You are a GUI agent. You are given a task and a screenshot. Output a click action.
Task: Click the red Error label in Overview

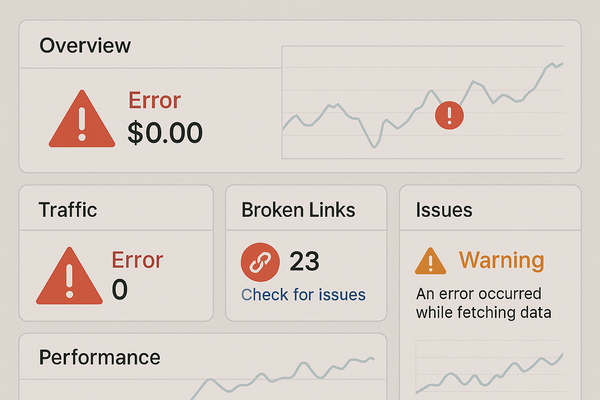[154, 100]
